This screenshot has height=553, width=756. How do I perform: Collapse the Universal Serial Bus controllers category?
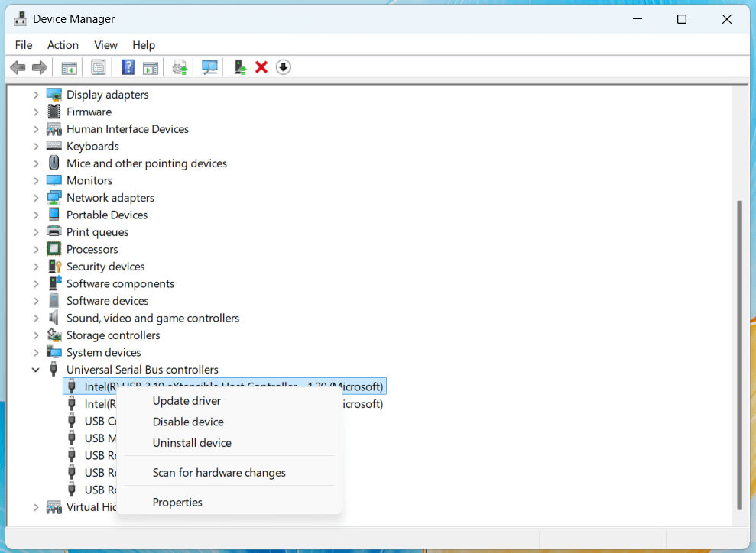pyautogui.click(x=36, y=369)
